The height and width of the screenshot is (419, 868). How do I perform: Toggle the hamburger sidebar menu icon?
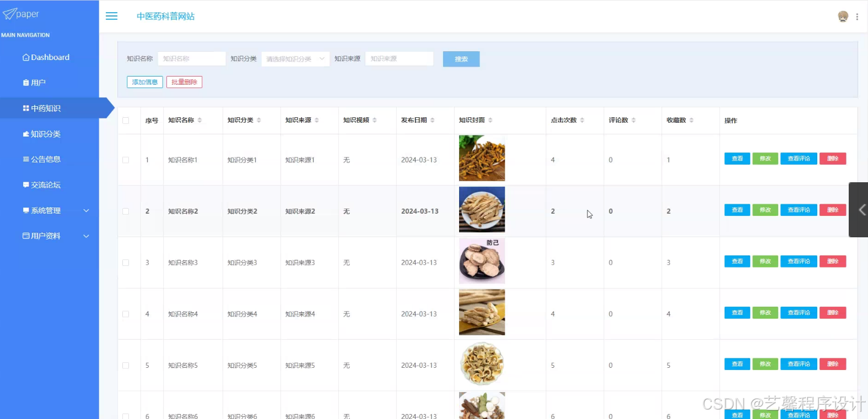(x=111, y=16)
